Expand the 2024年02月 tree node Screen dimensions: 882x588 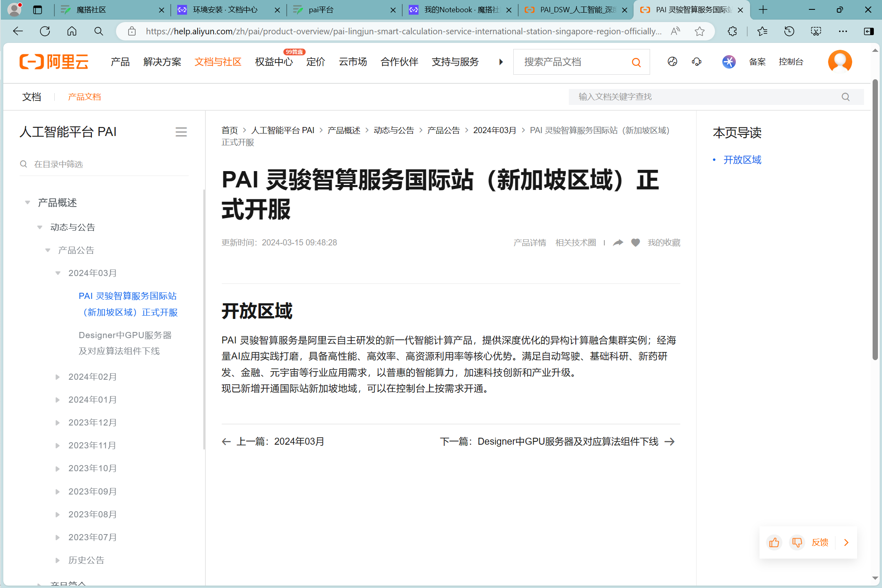[x=58, y=376]
